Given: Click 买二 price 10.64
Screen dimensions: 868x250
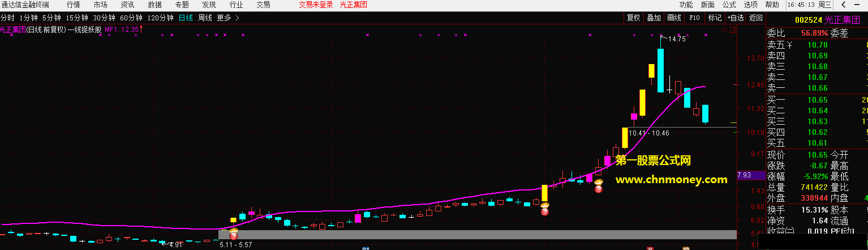Looking at the screenshot, I should click(818, 111).
